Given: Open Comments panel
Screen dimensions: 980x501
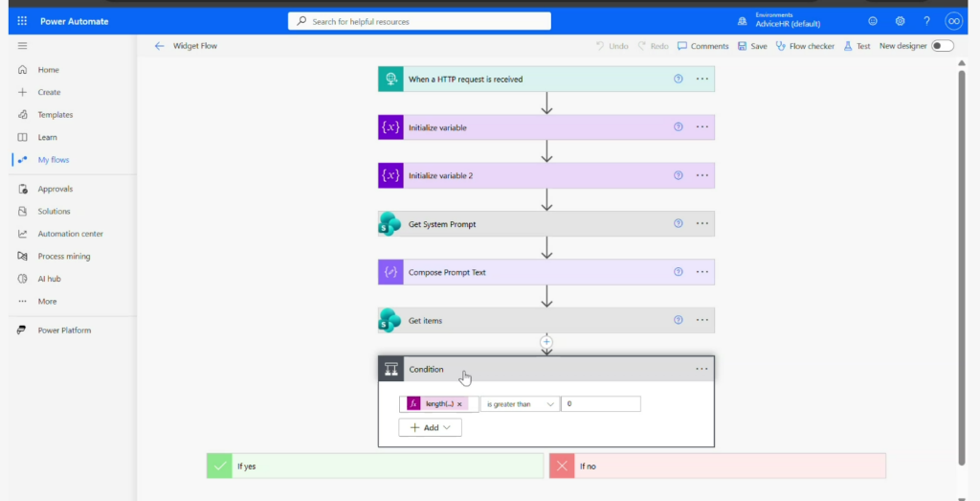Looking at the screenshot, I should coord(703,46).
